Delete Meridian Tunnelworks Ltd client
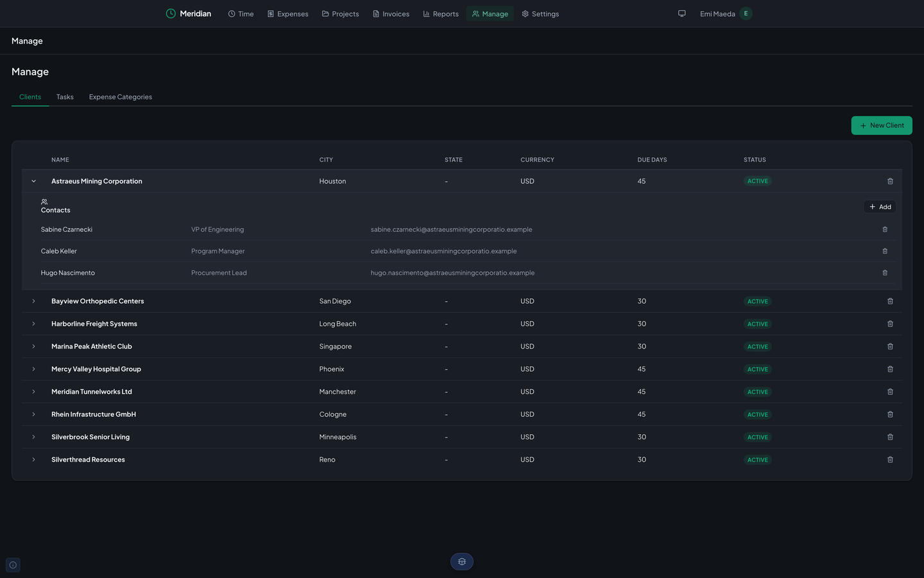The width and height of the screenshot is (924, 578). (x=890, y=392)
